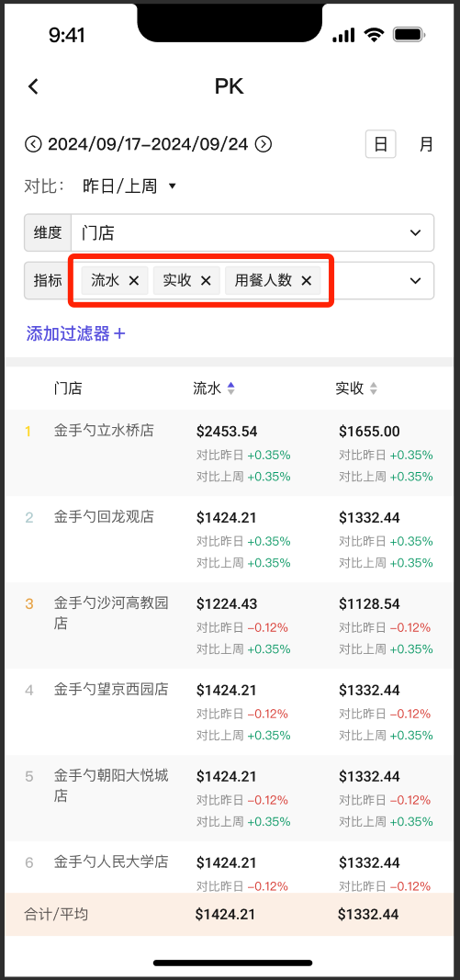Switch to 月 view
The image size is (460, 980).
pos(426,144)
